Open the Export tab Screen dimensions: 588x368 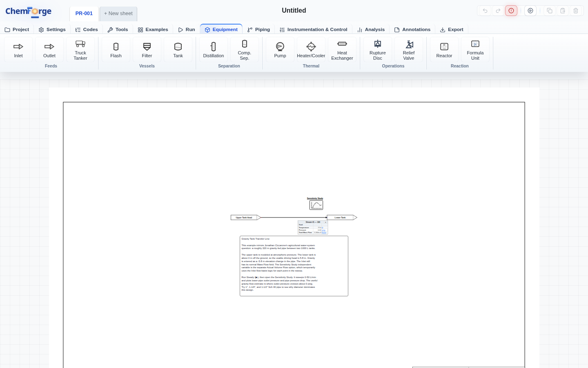pos(452,29)
